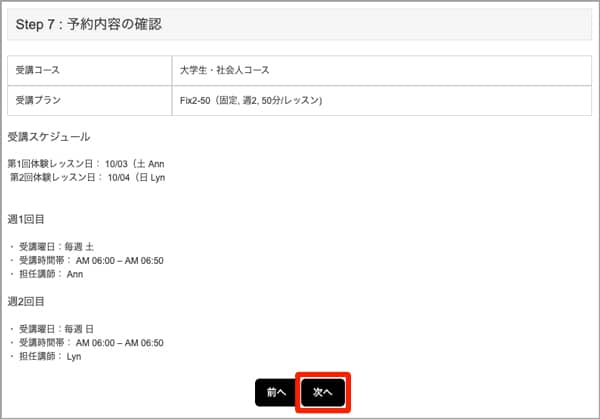This screenshot has width=600, height=419.
Task: Click the 週1回目 heading
Action: coord(26,216)
